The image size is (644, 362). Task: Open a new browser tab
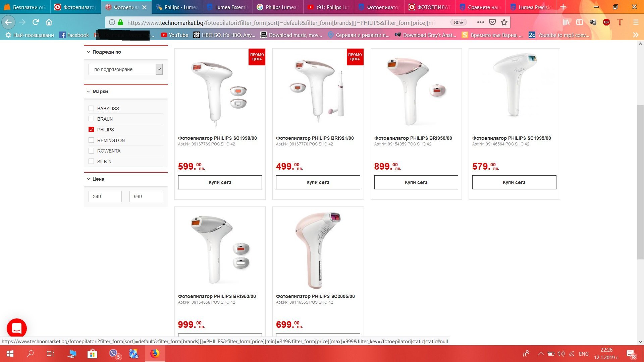coord(563,7)
